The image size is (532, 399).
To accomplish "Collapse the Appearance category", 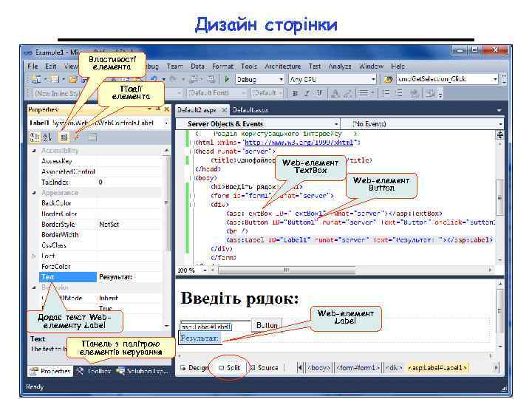I will [34, 193].
